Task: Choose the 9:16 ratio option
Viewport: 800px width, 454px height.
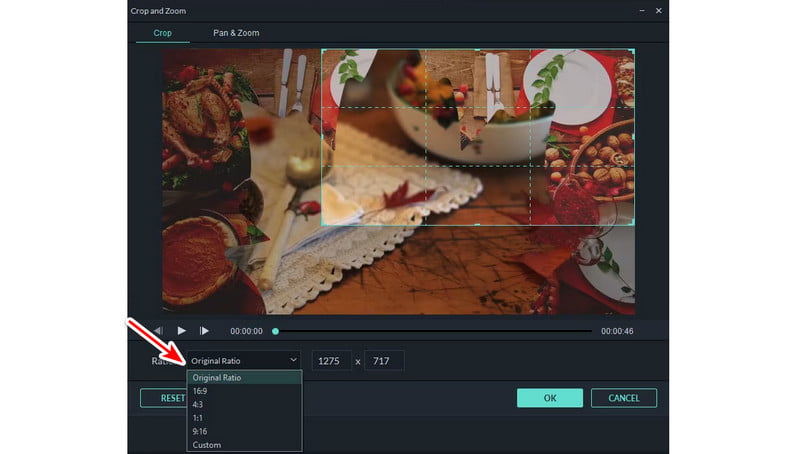Action: tap(244, 431)
